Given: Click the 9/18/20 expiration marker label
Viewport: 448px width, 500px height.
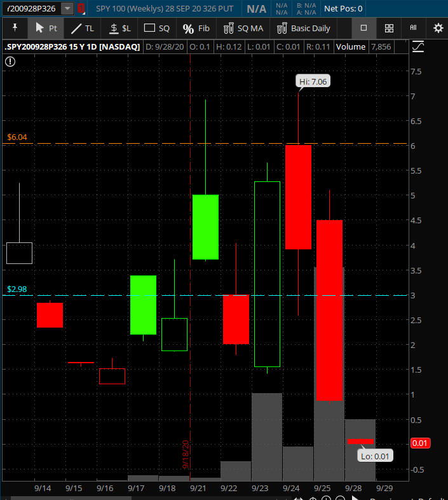Looking at the screenshot, I should click(x=186, y=454).
